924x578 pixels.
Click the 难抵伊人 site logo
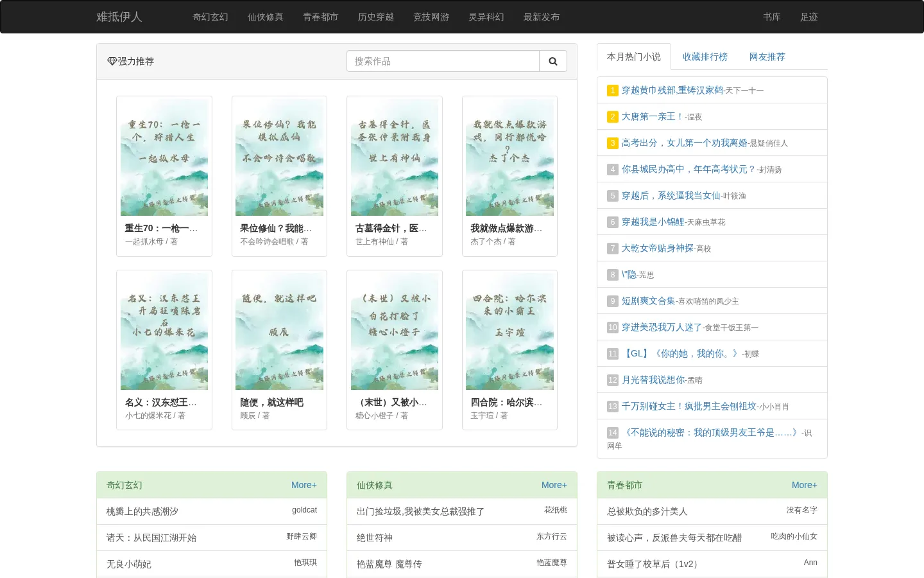[x=119, y=17]
